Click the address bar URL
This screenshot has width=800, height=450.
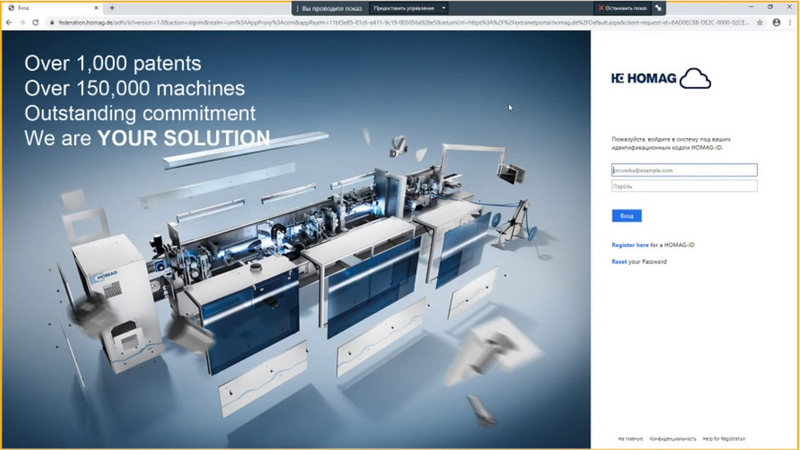point(400,22)
